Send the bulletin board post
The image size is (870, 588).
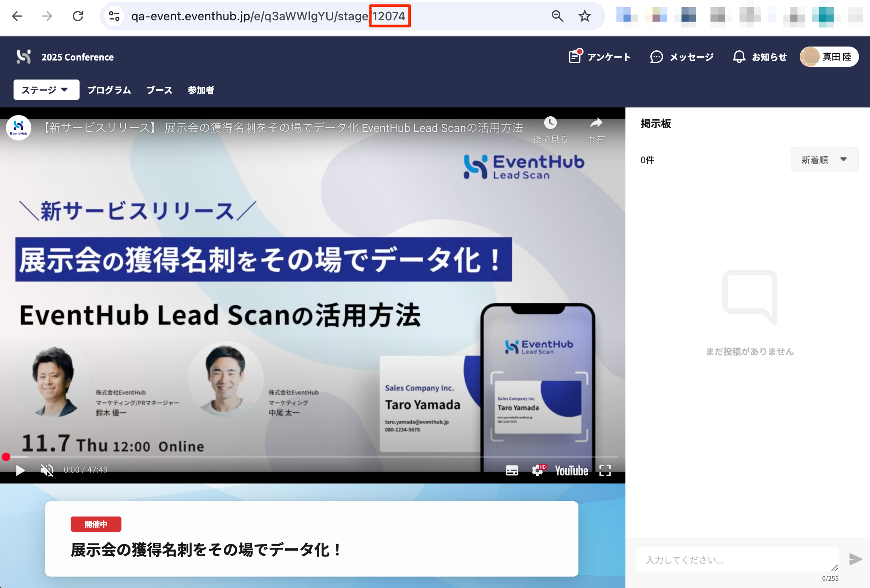pyautogui.click(x=855, y=559)
